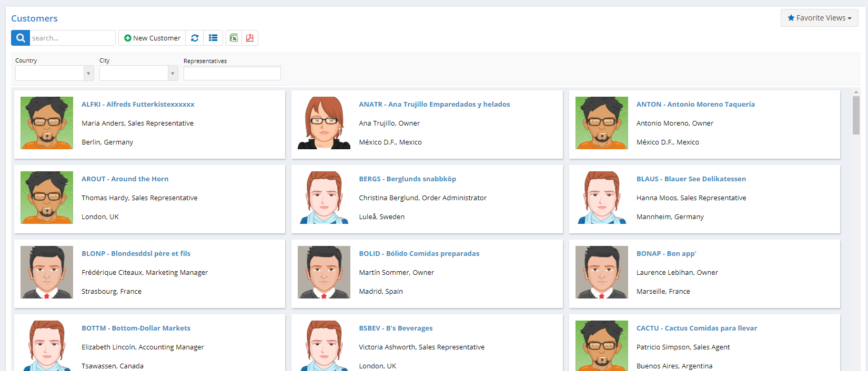Focus the search text box
868x371 pixels.
click(x=73, y=38)
